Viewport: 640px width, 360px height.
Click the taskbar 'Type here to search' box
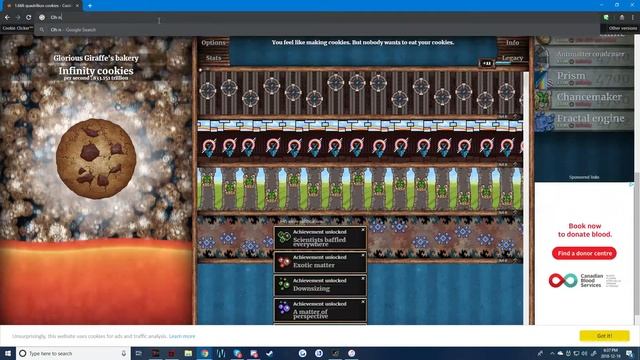click(x=73, y=353)
